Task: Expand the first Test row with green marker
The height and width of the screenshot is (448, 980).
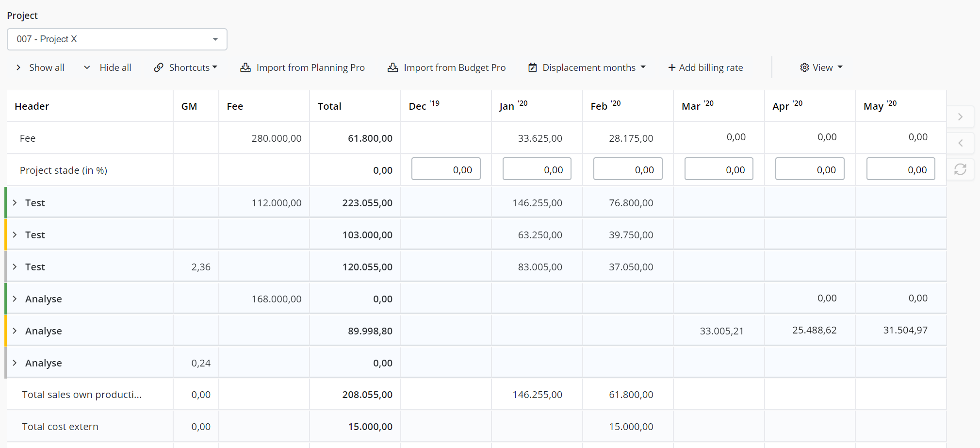Action: coord(15,203)
